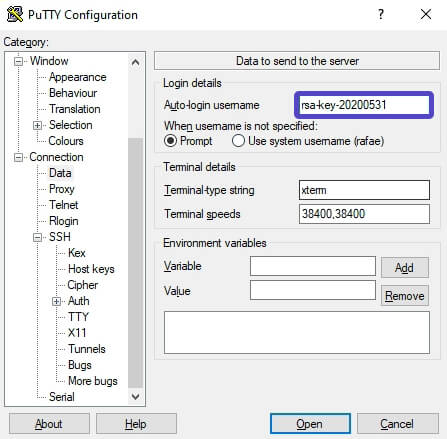Click the category tree scroll down arrow
Viewport: 447px width, 439px height.
pos(135,397)
